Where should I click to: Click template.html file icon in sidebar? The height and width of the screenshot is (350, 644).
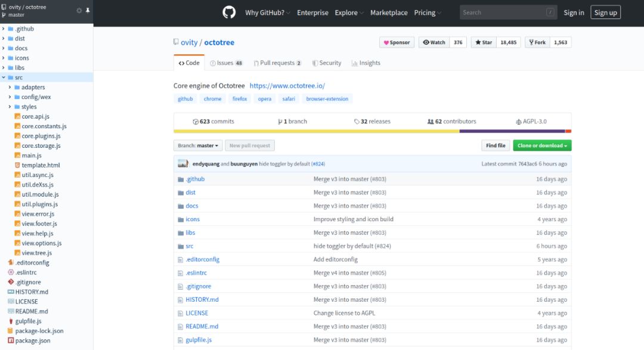17,165
